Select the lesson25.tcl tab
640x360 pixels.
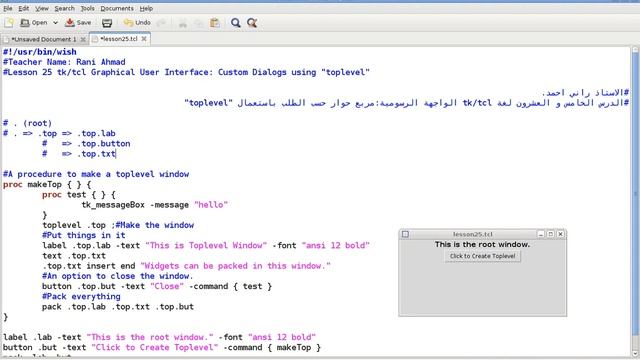(x=118, y=39)
